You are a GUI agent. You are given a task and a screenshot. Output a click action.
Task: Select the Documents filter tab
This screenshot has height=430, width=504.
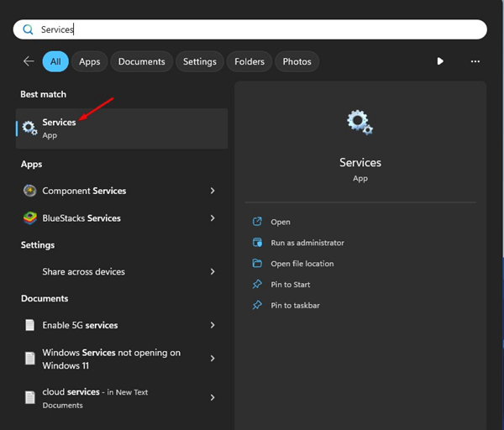click(x=141, y=61)
